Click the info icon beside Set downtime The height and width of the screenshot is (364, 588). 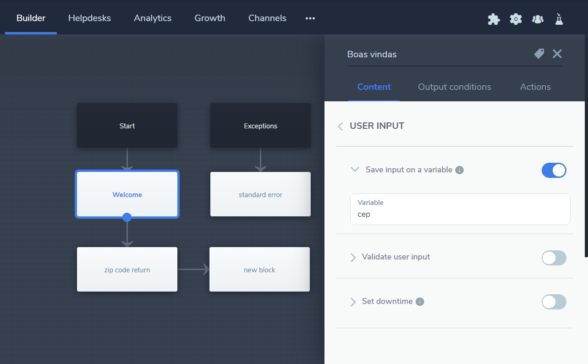[x=420, y=302]
